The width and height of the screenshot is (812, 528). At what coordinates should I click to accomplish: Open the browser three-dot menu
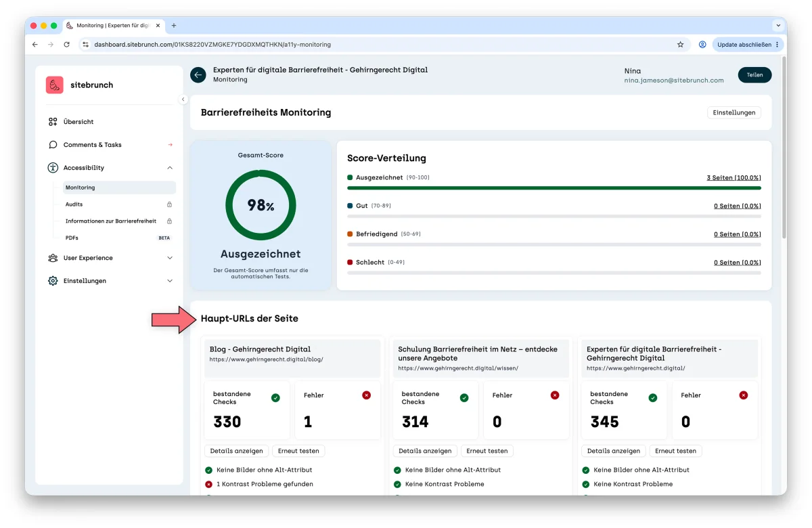(x=777, y=45)
